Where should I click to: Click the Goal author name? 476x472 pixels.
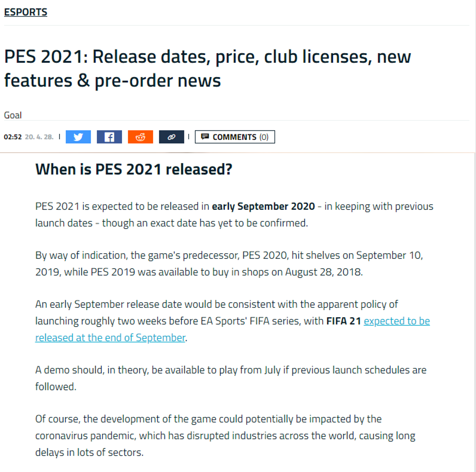pos(13,115)
